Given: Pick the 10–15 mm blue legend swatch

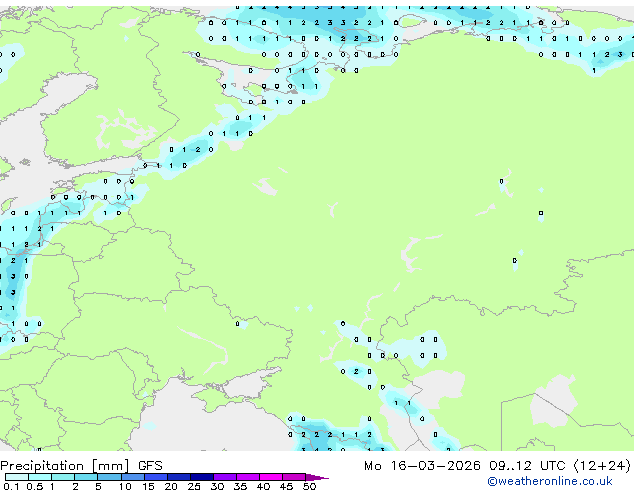Looking at the screenshot, I should pos(133,477).
